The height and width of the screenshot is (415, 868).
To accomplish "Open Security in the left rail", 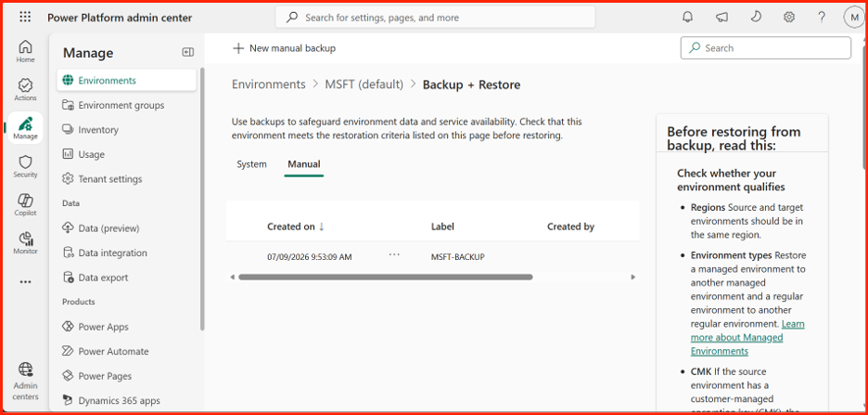I will point(25,166).
